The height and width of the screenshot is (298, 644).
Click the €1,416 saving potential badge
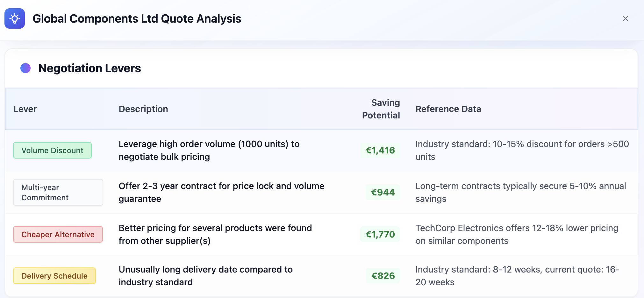(x=380, y=150)
